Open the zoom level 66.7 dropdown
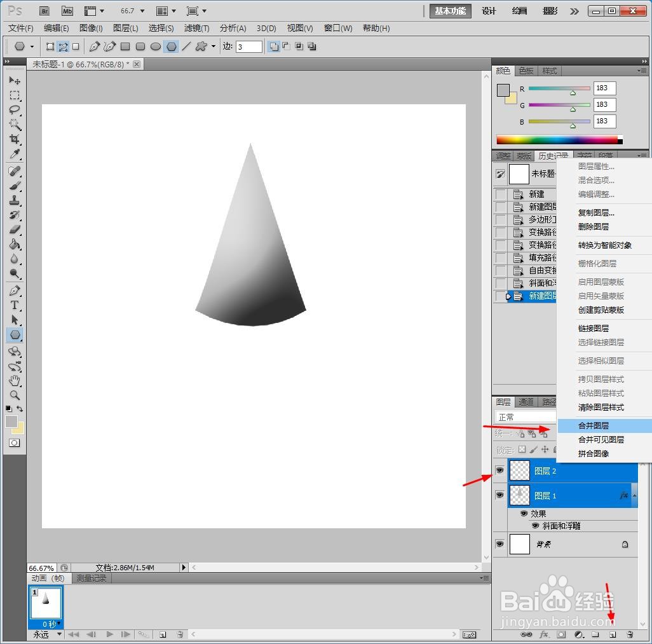The height and width of the screenshot is (644, 652). coord(142,11)
